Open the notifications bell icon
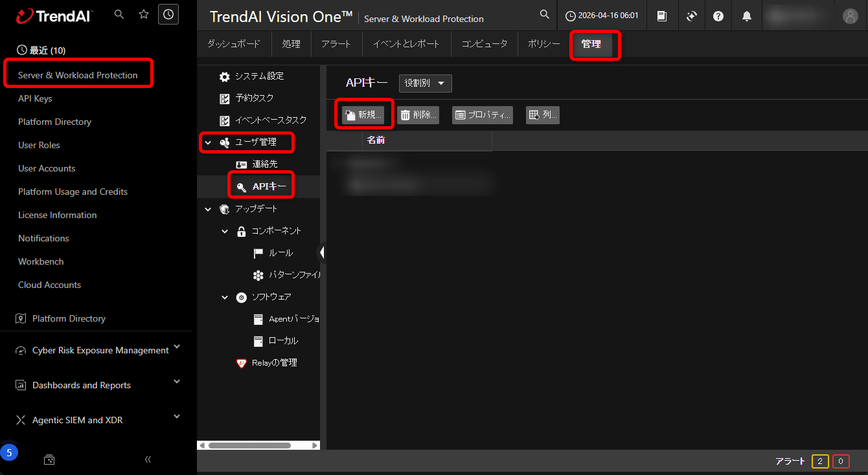This screenshot has height=475, width=868. 747,17
